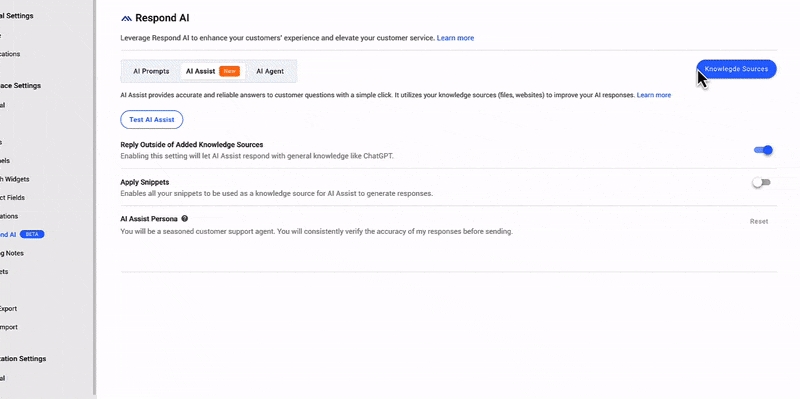Enable the Apply Snippets toggle
The height and width of the screenshot is (399, 800).
pos(761,183)
